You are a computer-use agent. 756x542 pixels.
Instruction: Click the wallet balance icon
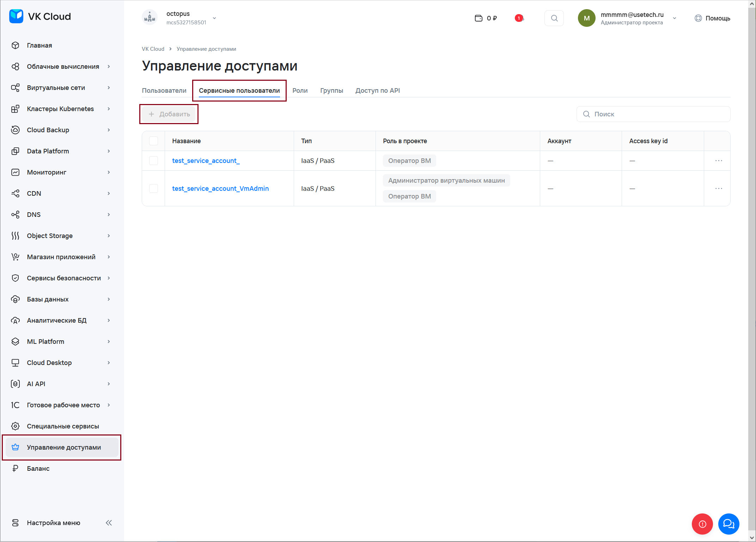(478, 18)
